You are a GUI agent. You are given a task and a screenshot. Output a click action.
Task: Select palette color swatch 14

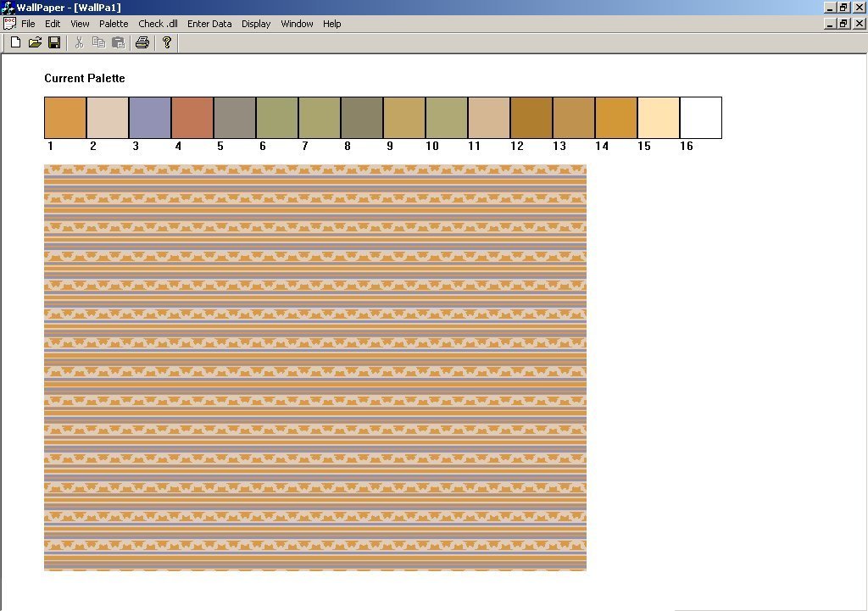pyautogui.click(x=616, y=118)
